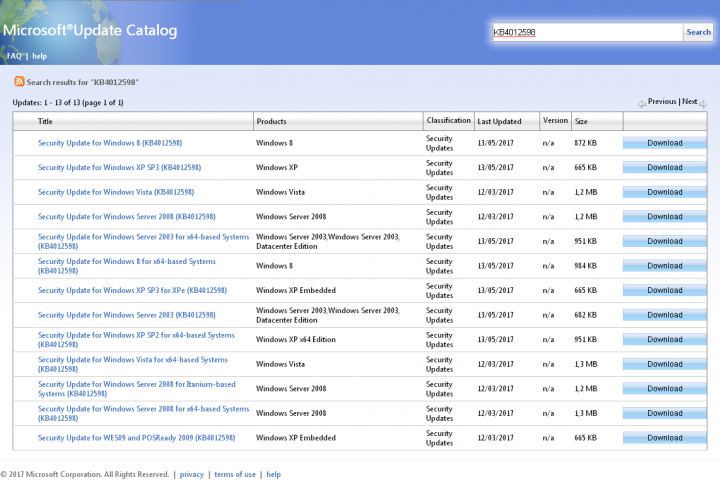Open Windows XP SP2 for x64-based Systems update
Screen dimensions: 720x482
point(136,339)
